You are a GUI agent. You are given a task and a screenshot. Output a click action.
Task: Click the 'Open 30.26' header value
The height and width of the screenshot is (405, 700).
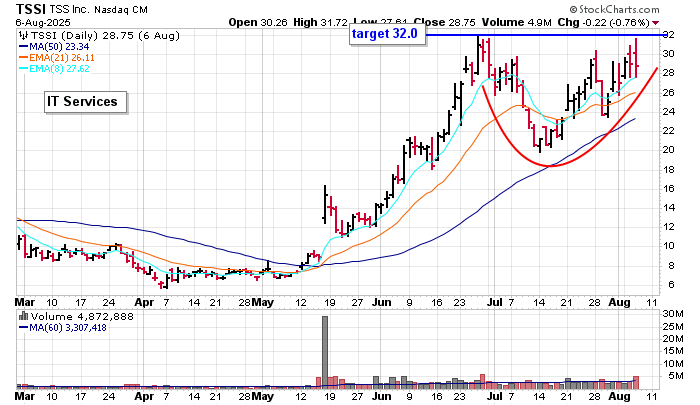click(x=258, y=22)
